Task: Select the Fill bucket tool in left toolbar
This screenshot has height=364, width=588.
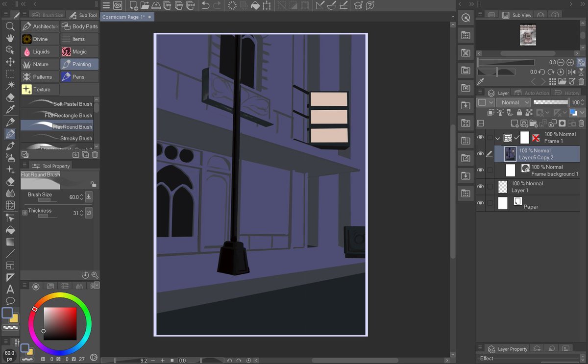Action: [x=10, y=229]
